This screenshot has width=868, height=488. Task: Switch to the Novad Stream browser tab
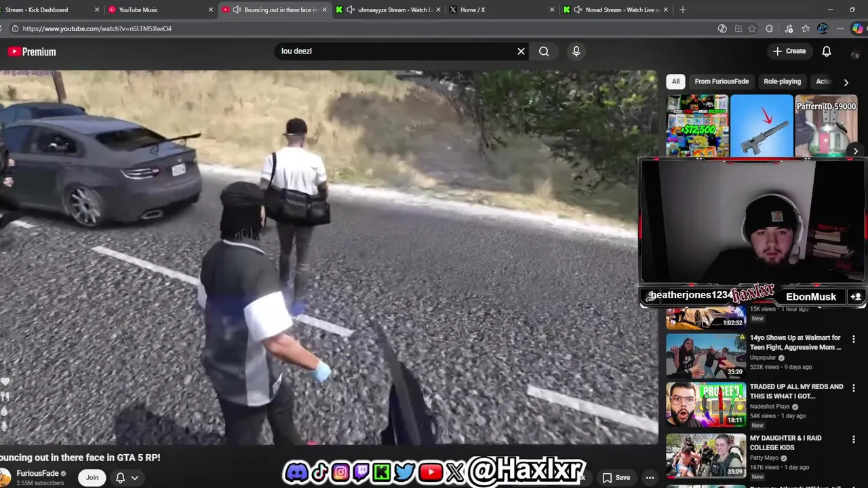pos(616,9)
